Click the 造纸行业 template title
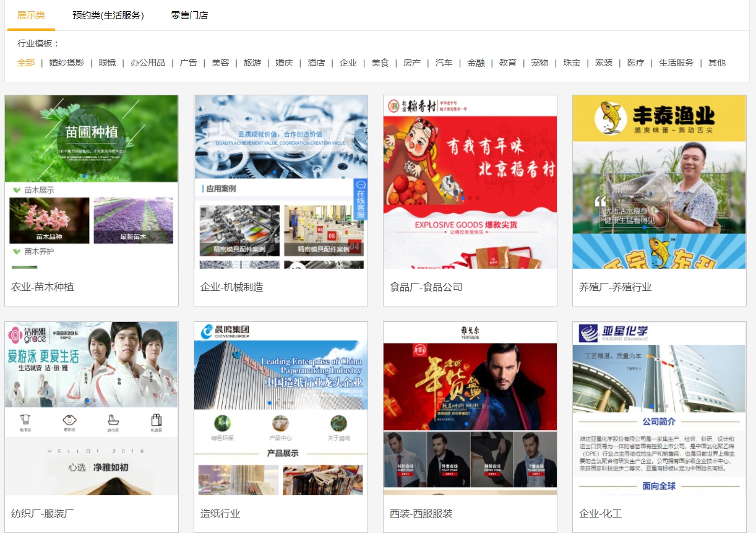The height and width of the screenshot is (533, 756). tap(220, 514)
